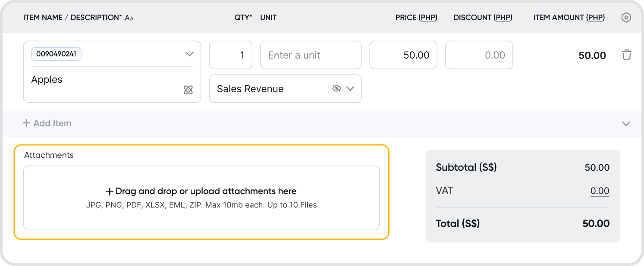Viewport: 644px width, 266px height.
Task: Click the Enter a unit field
Action: tap(311, 55)
